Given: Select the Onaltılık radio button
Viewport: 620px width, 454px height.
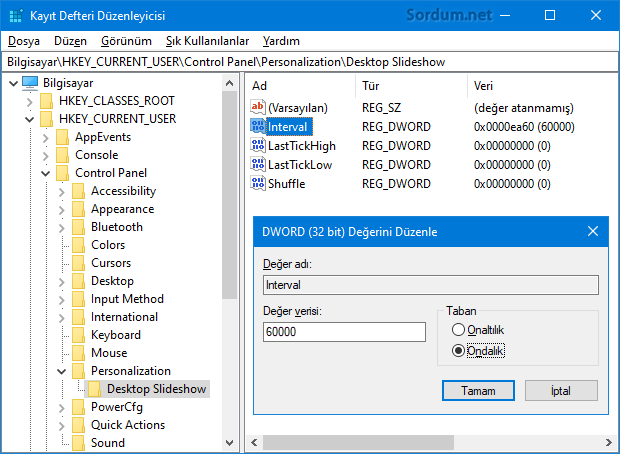Looking at the screenshot, I should [x=459, y=330].
